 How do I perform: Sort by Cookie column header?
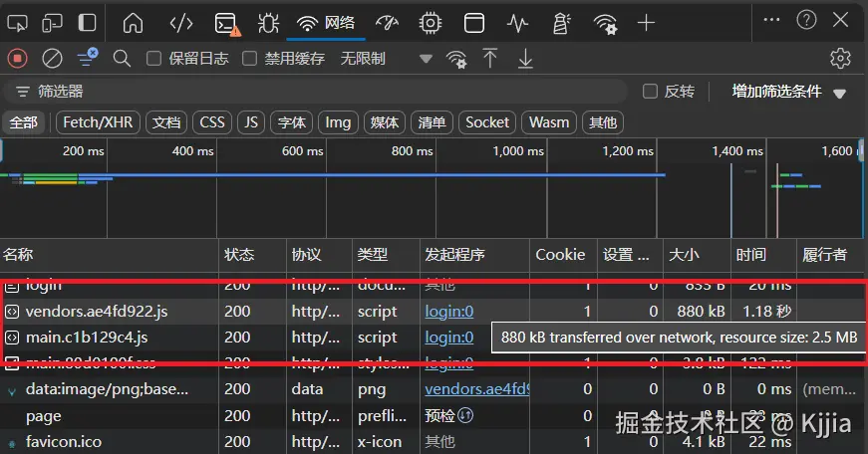coord(563,254)
